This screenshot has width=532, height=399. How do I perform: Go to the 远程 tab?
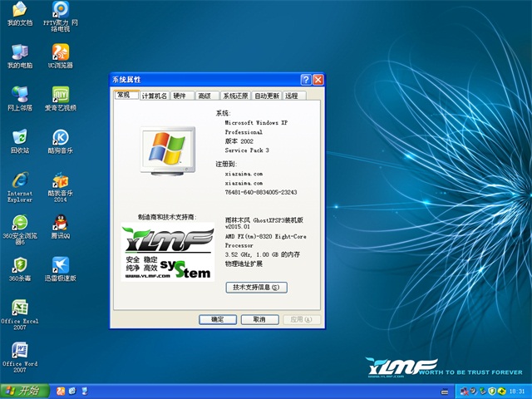pyautogui.click(x=292, y=96)
